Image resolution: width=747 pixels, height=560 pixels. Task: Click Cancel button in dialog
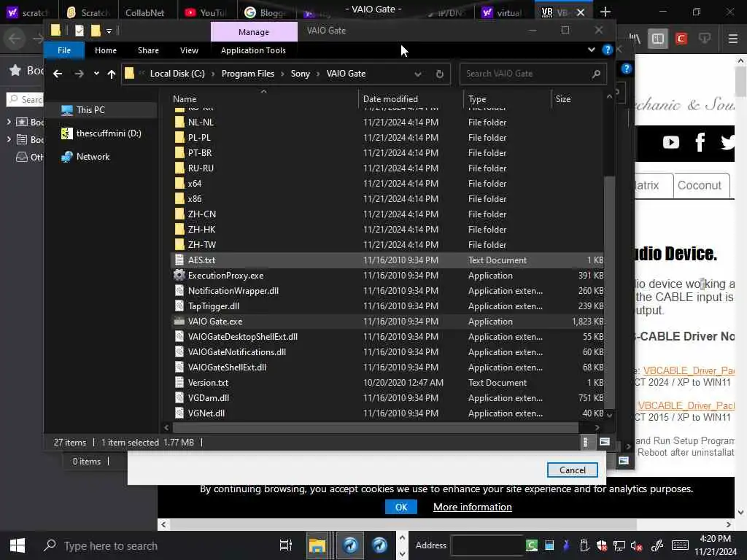click(572, 470)
